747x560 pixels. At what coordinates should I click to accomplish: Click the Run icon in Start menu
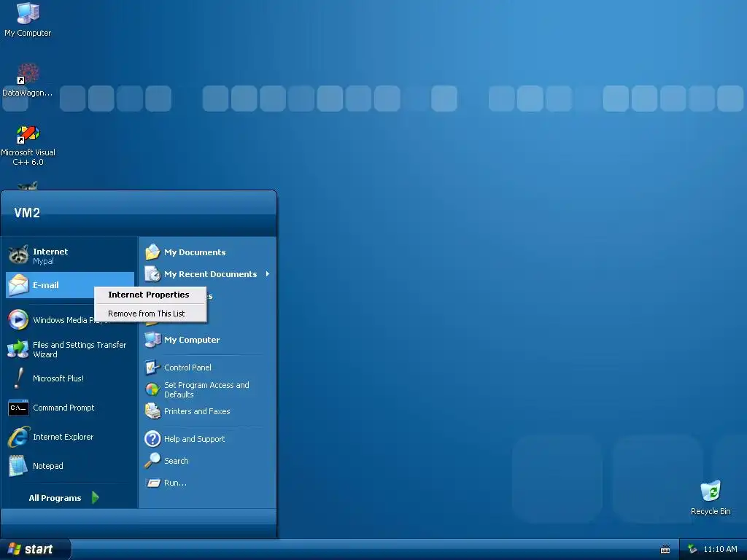click(152, 483)
